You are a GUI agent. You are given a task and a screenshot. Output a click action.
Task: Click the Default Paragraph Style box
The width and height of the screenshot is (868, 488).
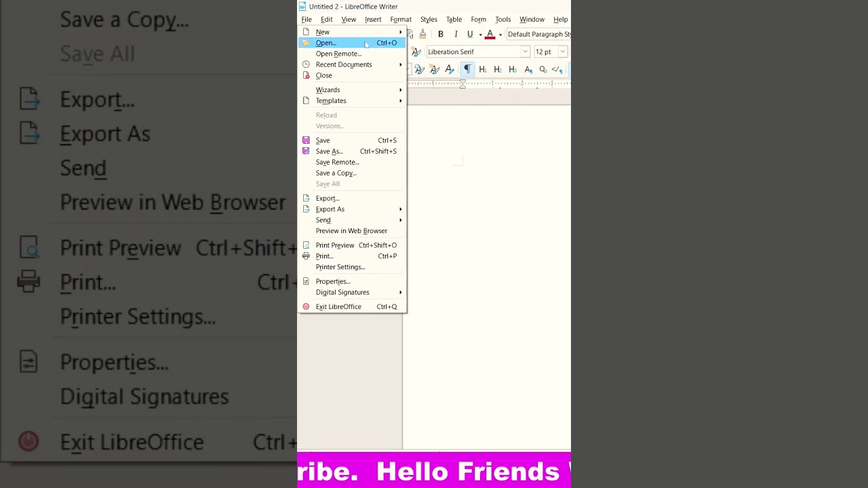click(x=538, y=34)
